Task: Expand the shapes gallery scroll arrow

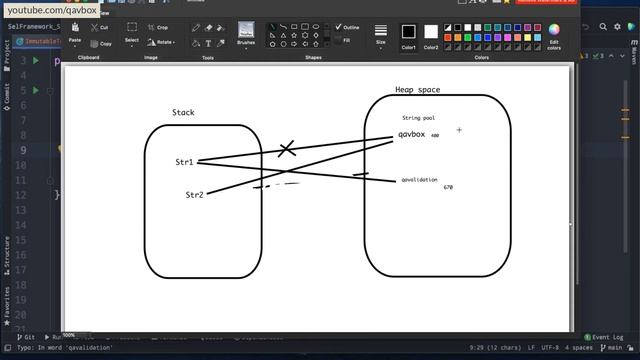Action: click(327, 44)
